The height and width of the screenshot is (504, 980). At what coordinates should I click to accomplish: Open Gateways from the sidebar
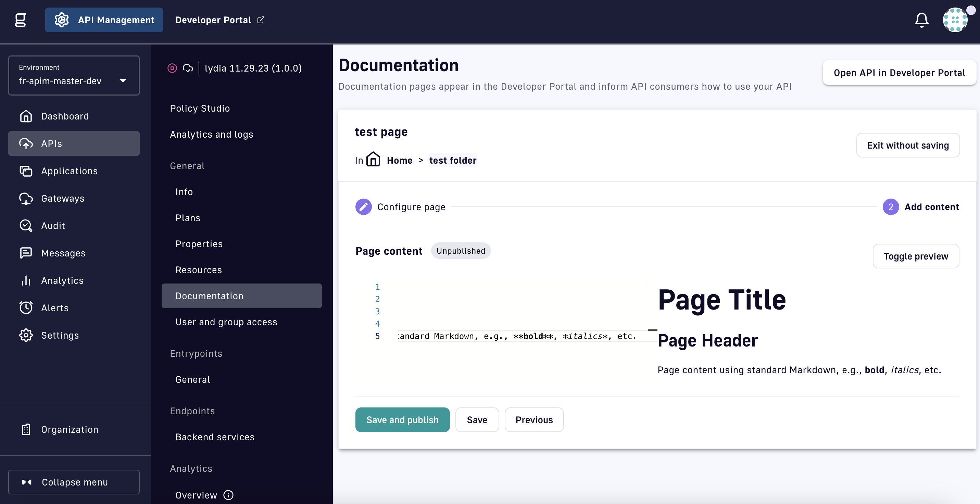coord(63,198)
